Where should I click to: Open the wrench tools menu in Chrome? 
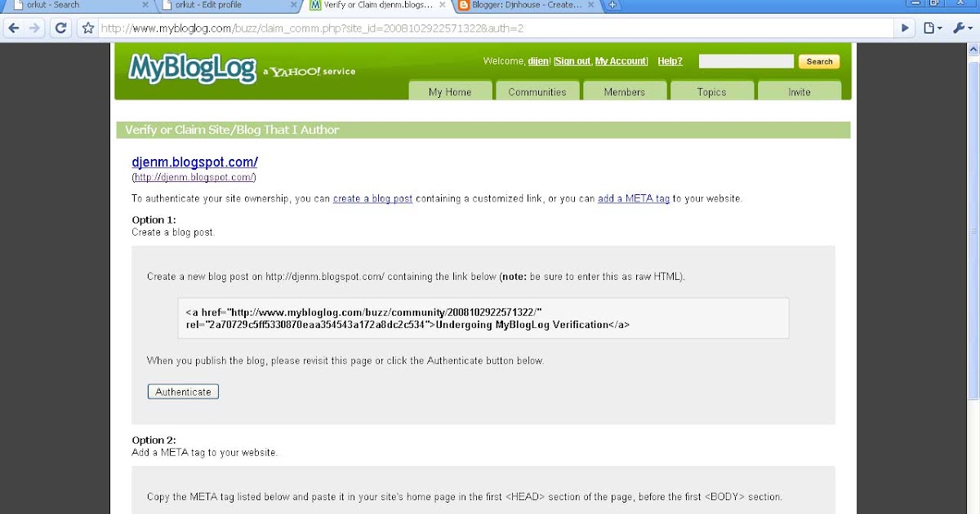(957, 27)
